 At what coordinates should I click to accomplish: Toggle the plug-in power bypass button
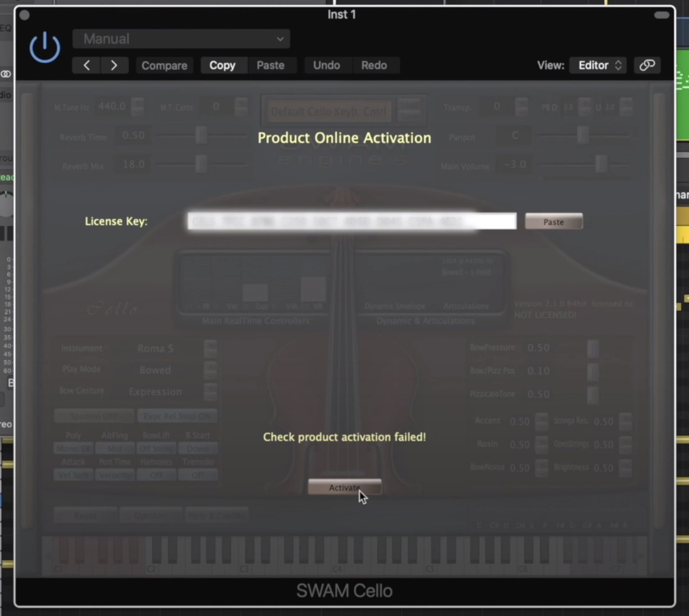pyautogui.click(x=45, y=47)
